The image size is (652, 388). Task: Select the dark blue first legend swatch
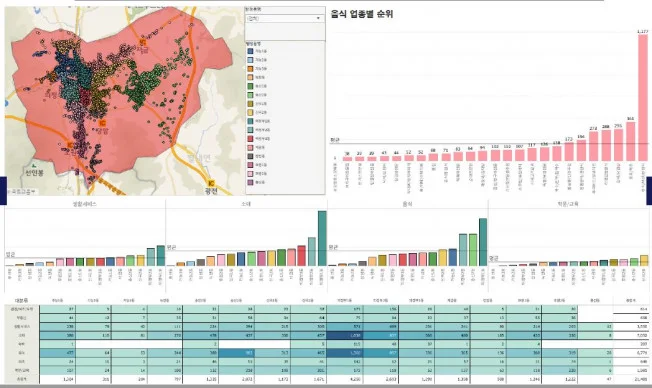[x=250, y=51]
